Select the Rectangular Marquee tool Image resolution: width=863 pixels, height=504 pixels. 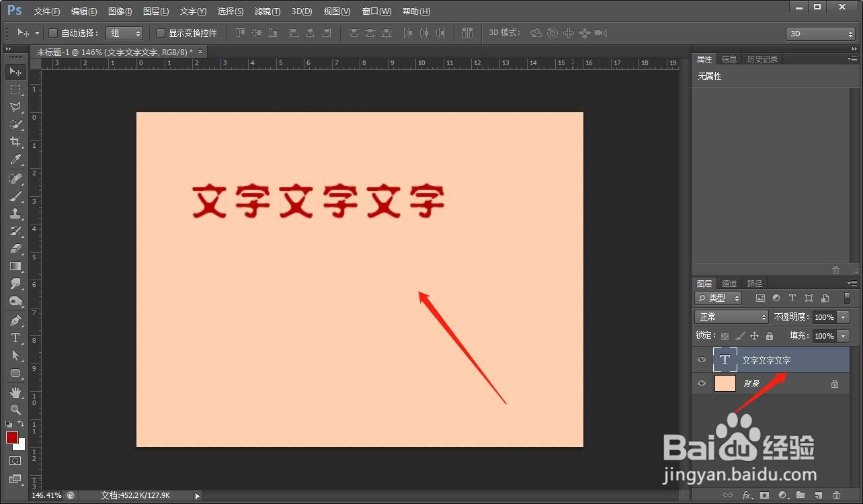pyautogui.click(x=15, y=89)
